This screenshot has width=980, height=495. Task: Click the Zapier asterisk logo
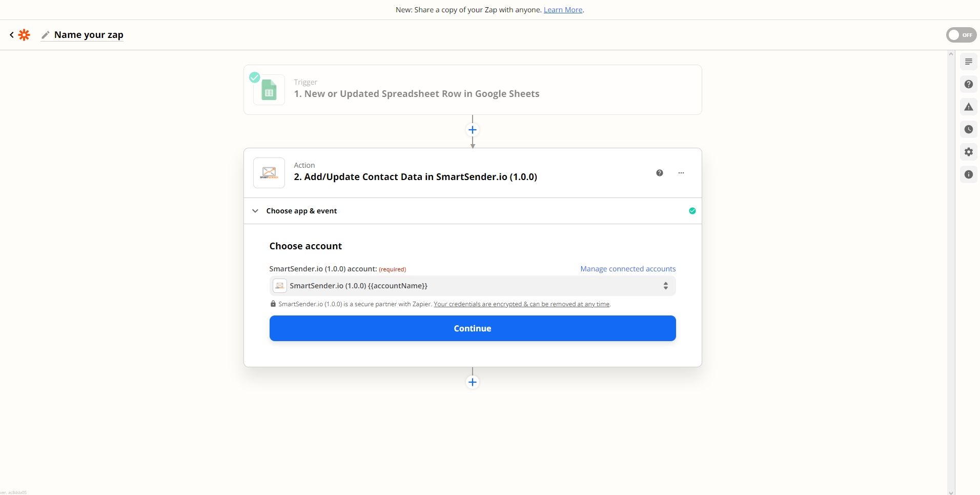[24, 35]
